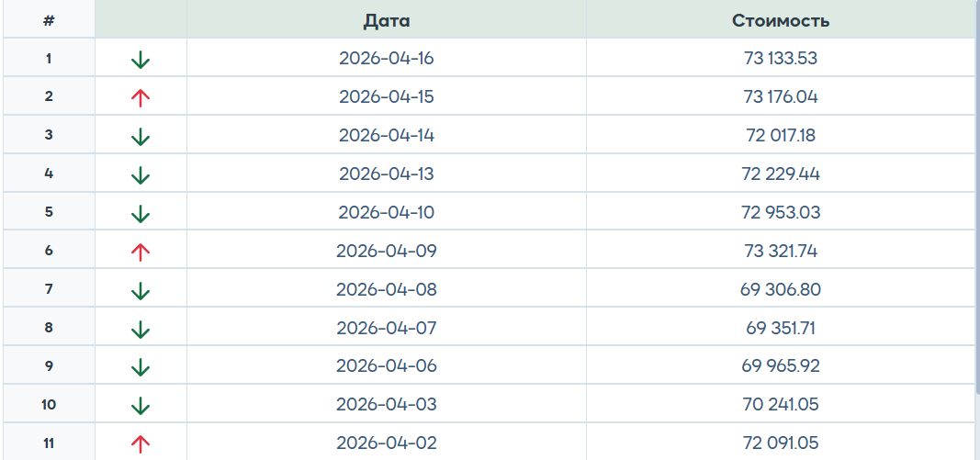The width and height of the screenshot is (980, 460).
Task: Select price cell 69 965.92
Action: pyautogui.click(x=781, y=365)
